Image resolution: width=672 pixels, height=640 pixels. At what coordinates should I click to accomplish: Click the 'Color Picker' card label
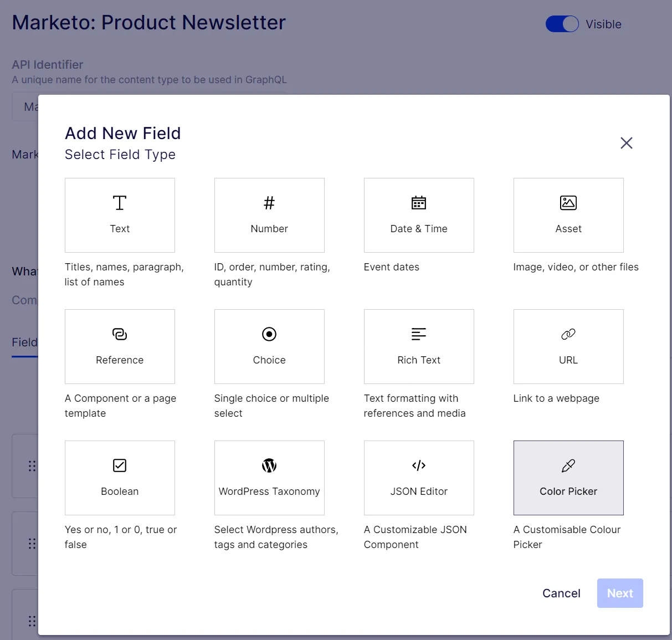pos(568,491)
